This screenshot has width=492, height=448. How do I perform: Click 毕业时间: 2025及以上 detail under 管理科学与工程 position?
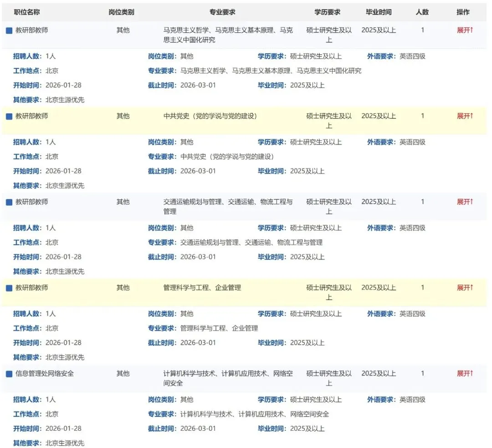pos(291,343)
